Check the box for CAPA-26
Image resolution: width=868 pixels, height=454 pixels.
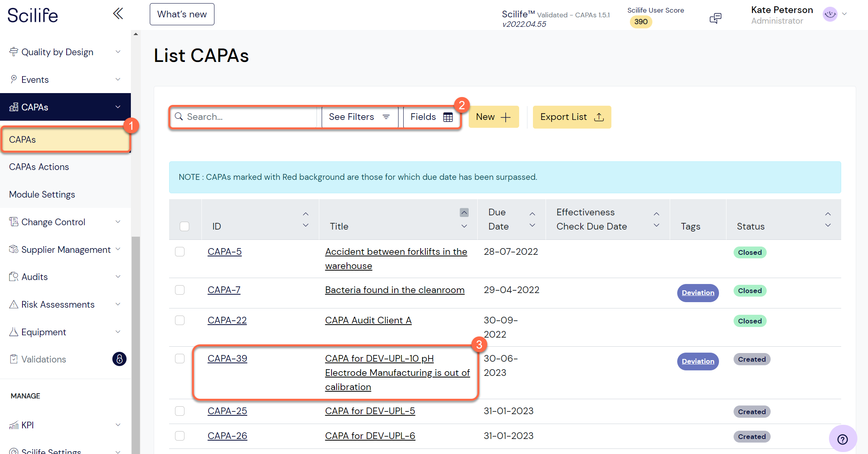pyautogui.click(x=180, y=436)
